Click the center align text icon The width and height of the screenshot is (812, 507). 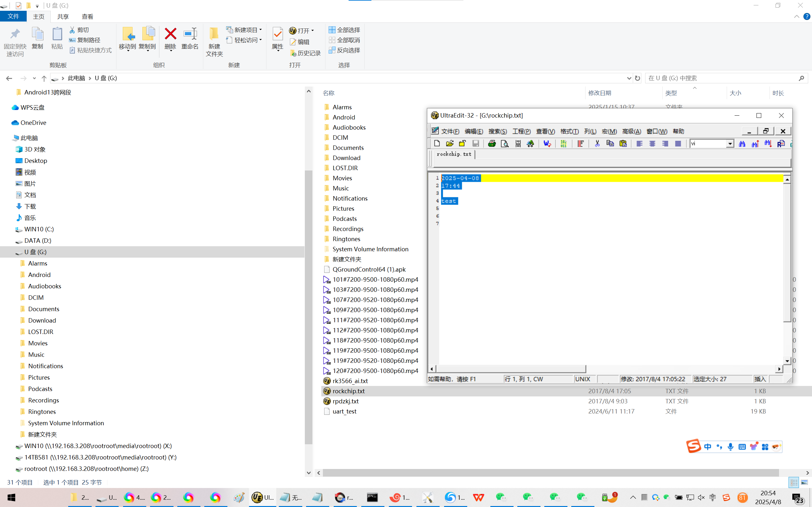[x=652, y=144]
